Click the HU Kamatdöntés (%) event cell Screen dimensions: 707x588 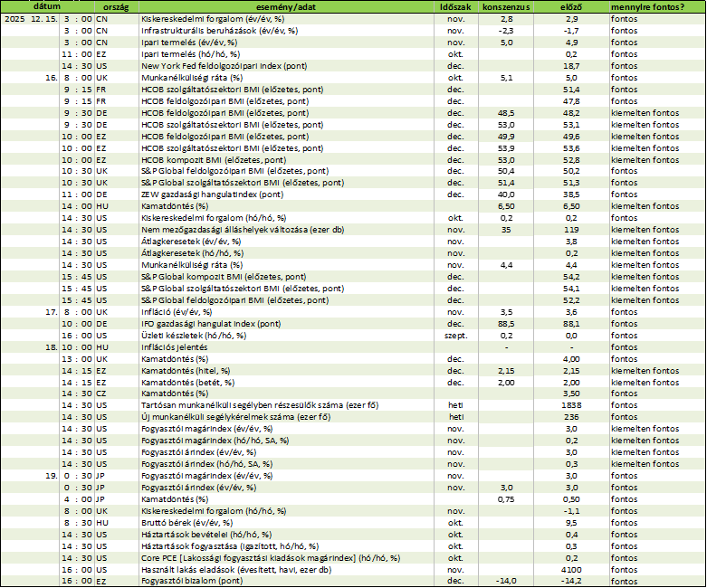click(286, 206)
